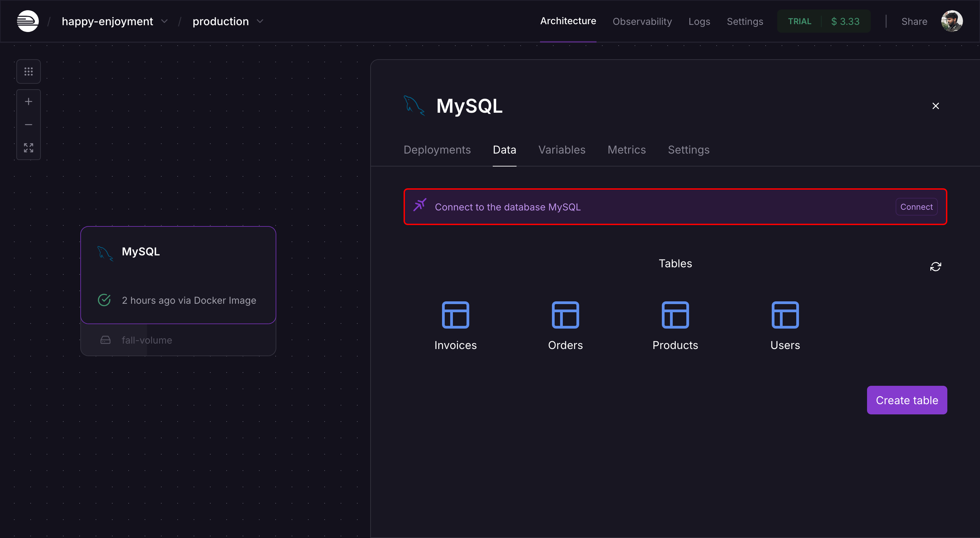Expand the happy-enjoyment project dropdown
Viewport: 980px width, 538px height.
pos(164,21)
